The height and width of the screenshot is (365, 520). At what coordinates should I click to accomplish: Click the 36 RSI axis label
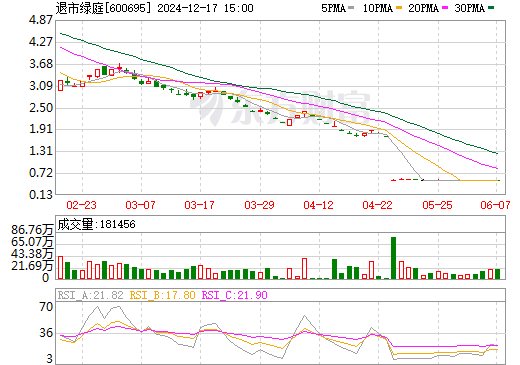(46, 333)
